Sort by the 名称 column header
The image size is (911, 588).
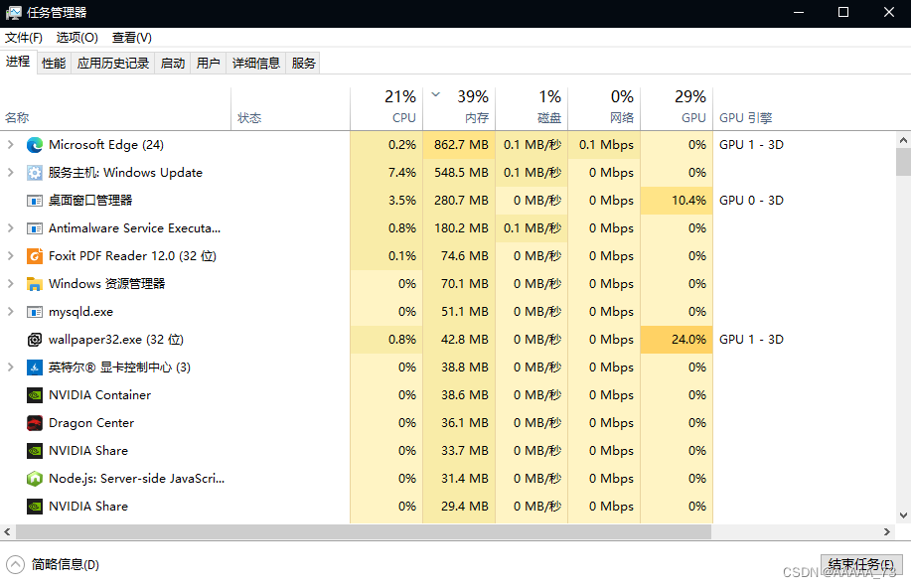point(116,108)
